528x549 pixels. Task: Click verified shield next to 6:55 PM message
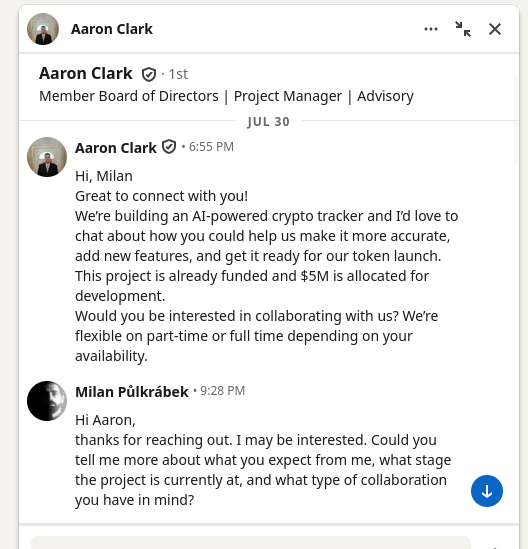coord(169,147)
